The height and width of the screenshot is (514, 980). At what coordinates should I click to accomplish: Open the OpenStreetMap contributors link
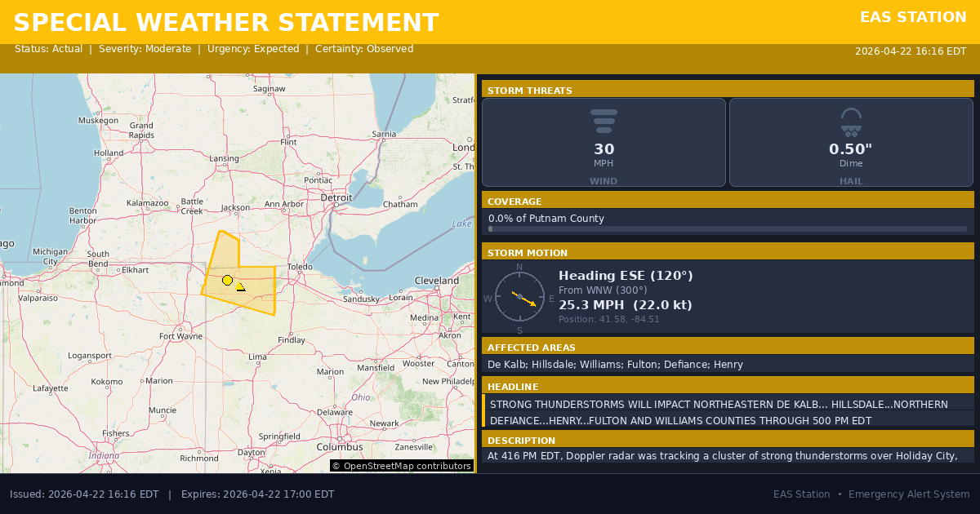coord(402,466)
